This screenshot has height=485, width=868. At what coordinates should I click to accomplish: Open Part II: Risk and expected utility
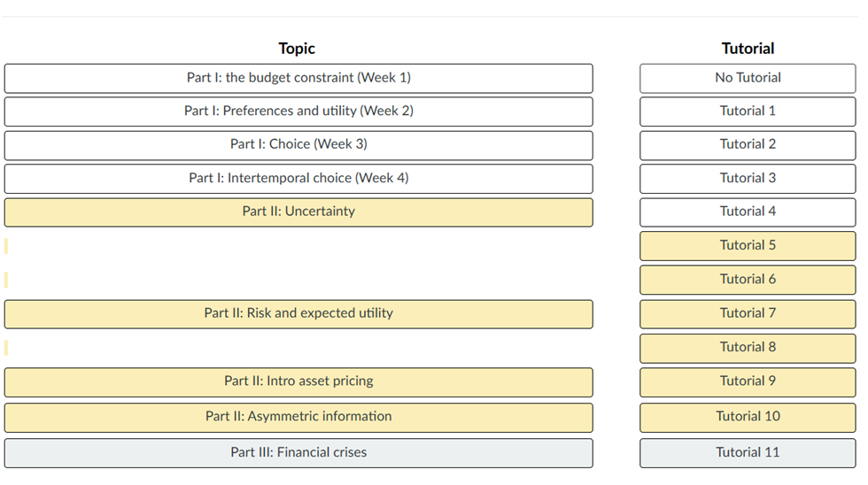[298, 313]
